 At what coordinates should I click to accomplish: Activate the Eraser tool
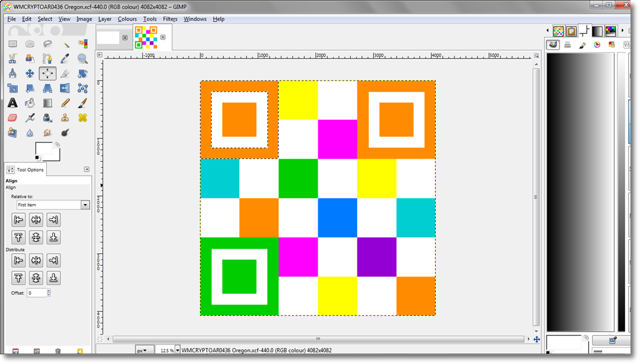click(12, 118)
